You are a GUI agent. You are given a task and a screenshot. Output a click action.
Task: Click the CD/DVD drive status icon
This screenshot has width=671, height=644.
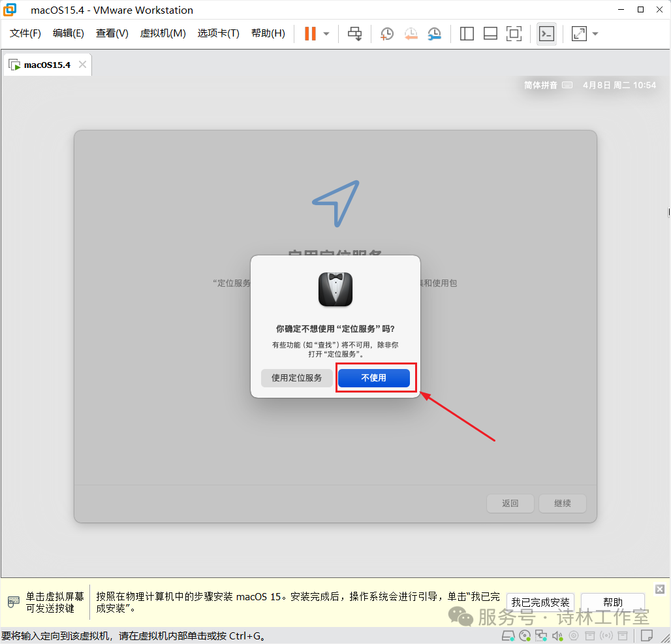tap(525, 636)
